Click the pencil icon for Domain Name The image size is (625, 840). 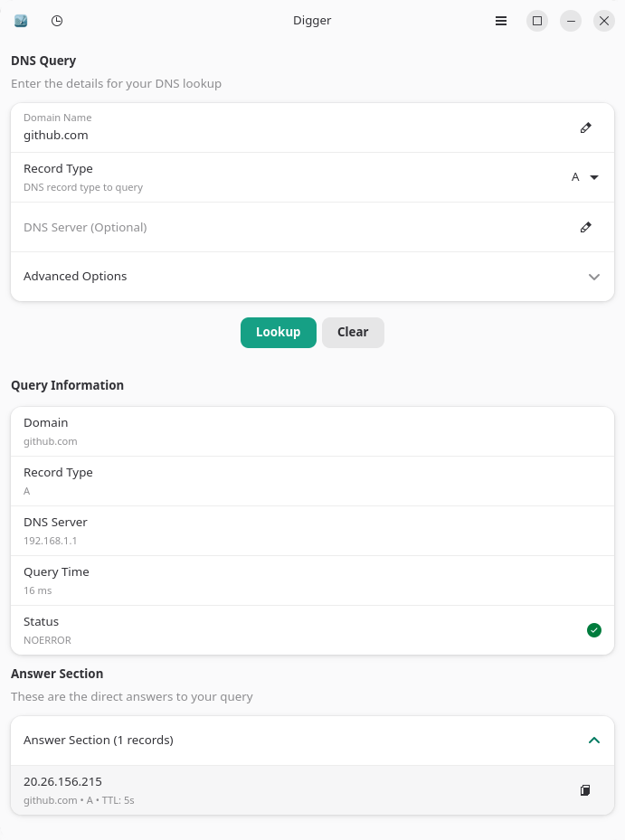(x=586, y=127)
